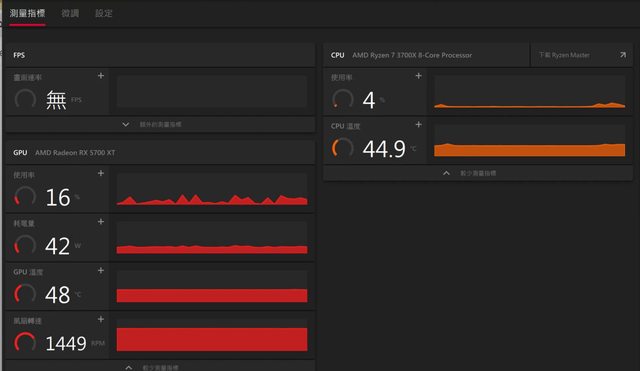Click the CPU temperature orange graph
This screenshot has height=371, width=640.
[x=529, y=141]
